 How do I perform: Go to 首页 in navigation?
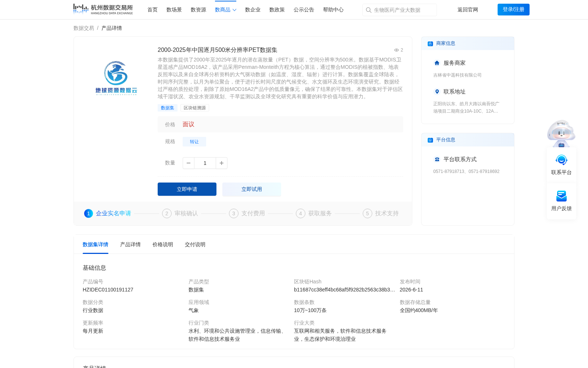[x=153, y=10]
